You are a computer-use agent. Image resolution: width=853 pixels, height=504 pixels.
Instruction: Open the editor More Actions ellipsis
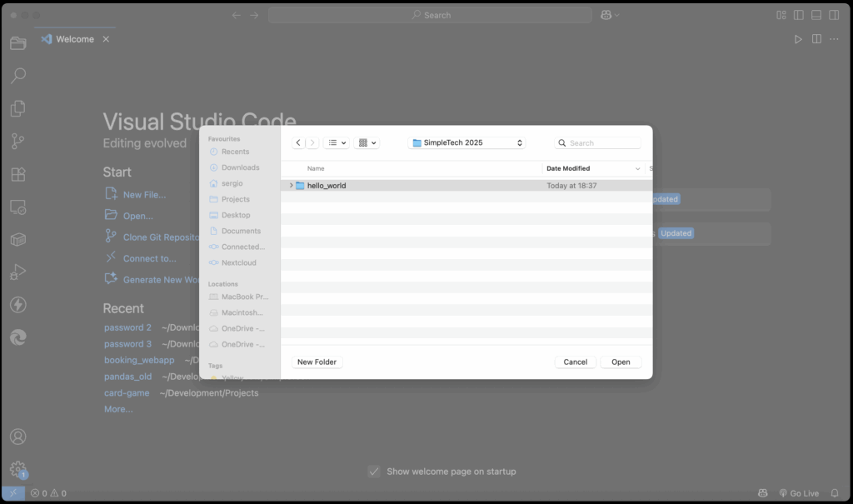834,39
